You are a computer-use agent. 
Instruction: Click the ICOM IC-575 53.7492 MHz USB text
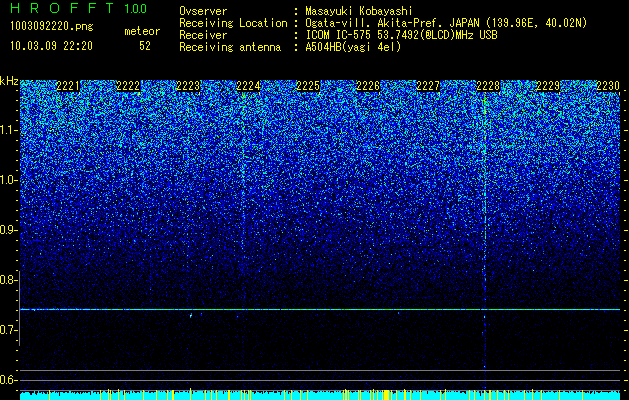(x=401, y=35)
